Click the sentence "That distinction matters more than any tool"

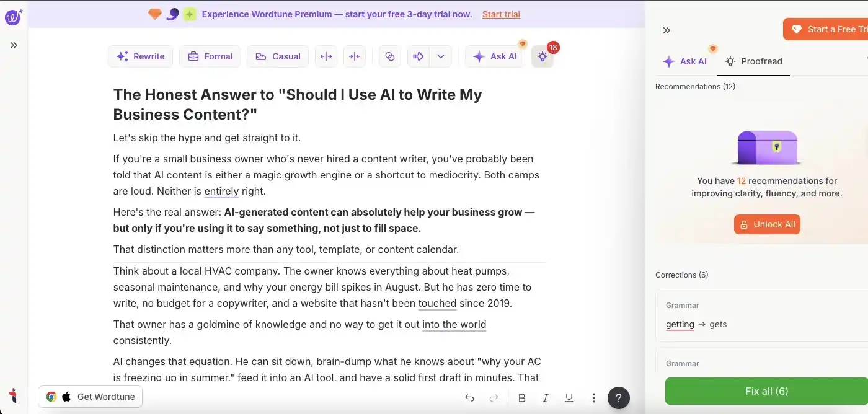(x=286, y=250)
